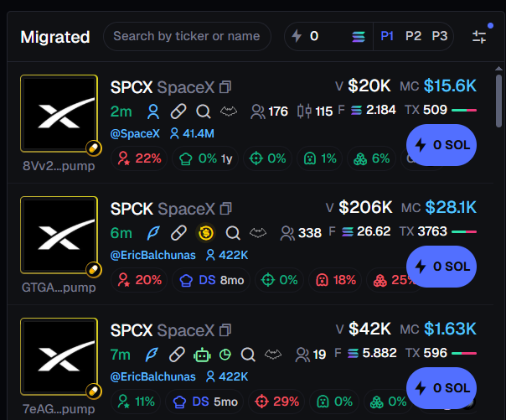Click the Solana logo in quick-buy box
Image resolution: width=506 pixels, height=420 pixels.
(x=359, y=37)
